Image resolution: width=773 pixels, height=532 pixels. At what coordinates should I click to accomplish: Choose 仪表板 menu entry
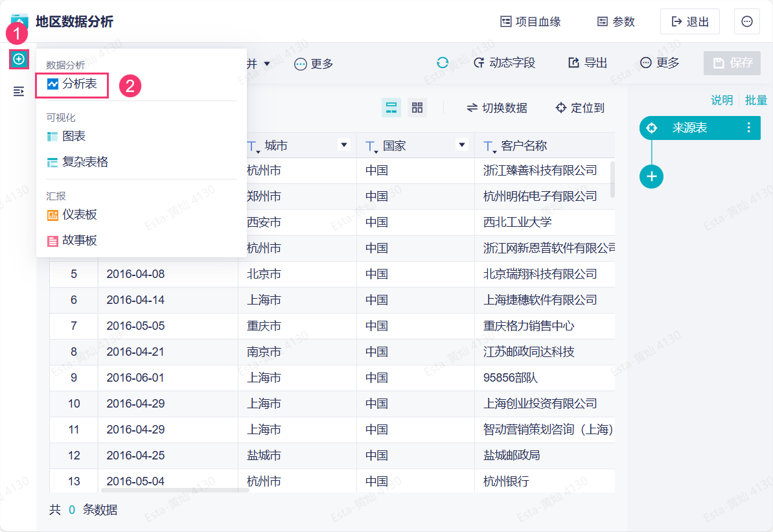click(72, 214)
